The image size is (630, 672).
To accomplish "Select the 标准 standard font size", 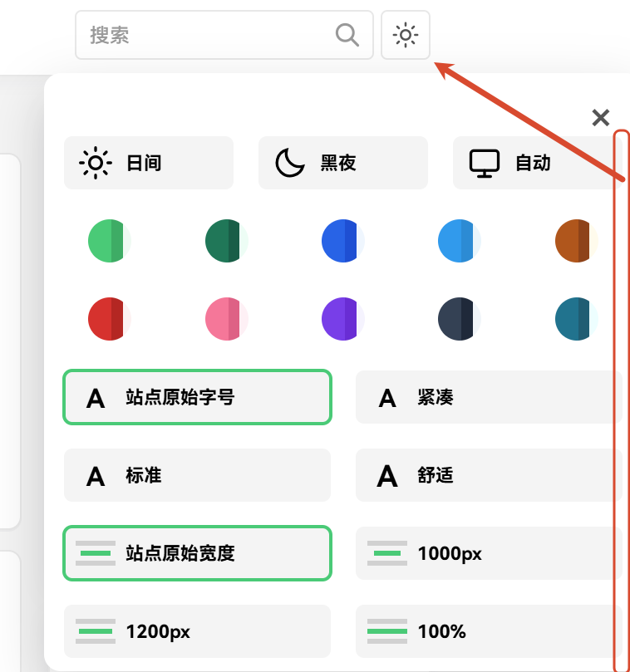I will [197, 475].
